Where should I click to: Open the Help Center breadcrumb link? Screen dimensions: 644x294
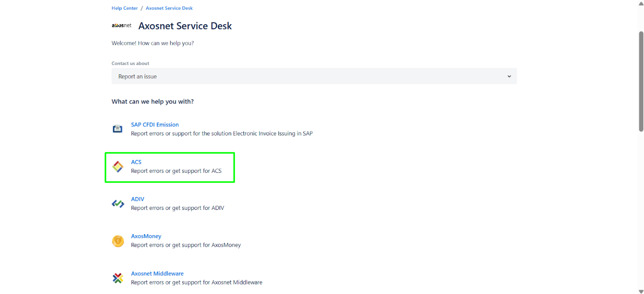125,8
